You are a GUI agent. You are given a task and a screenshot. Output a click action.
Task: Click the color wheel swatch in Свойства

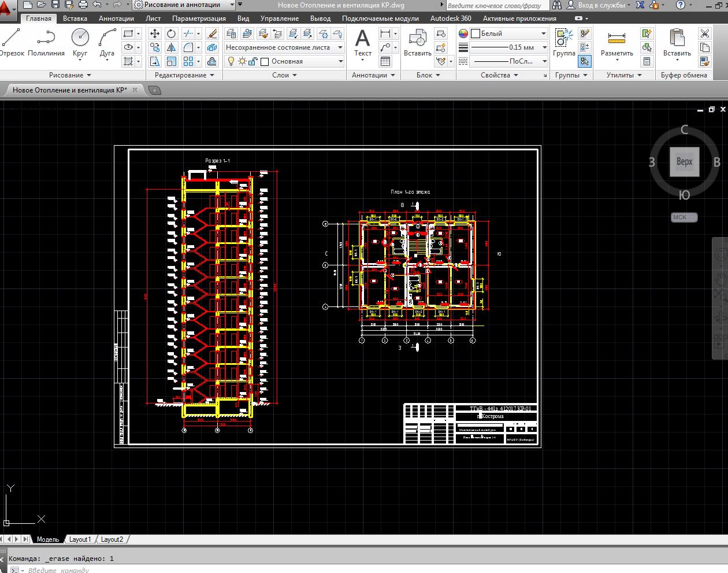point(463,34)
